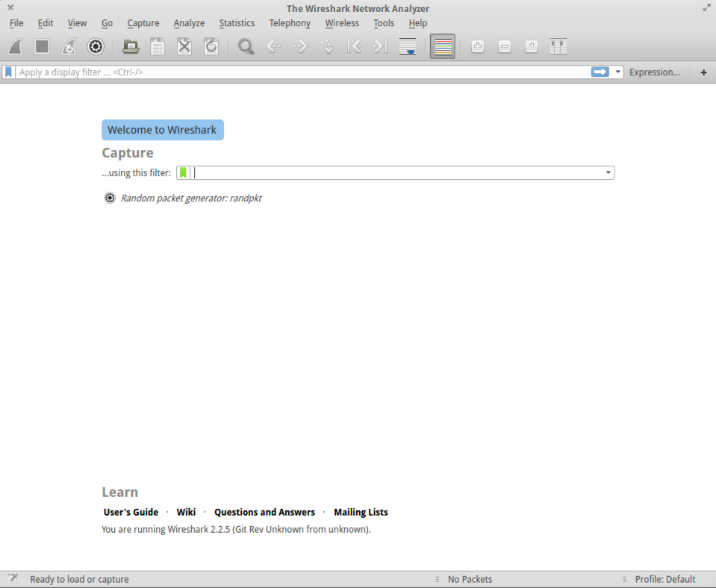Toggle the colorize packet list button
This screenshot has height=588, width=716.
(x=443, y=46)
